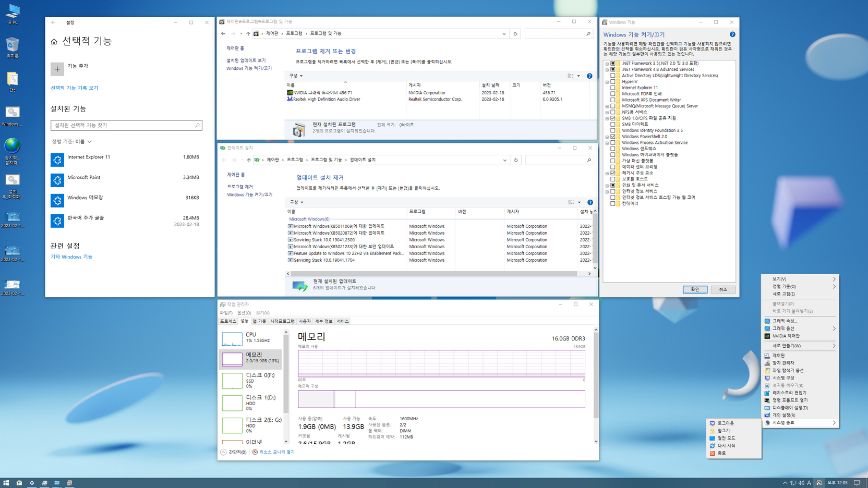868x488 pixels.
Task: Open 명령 프롬프트 열기 from context menu
Action: coord(800,400)
